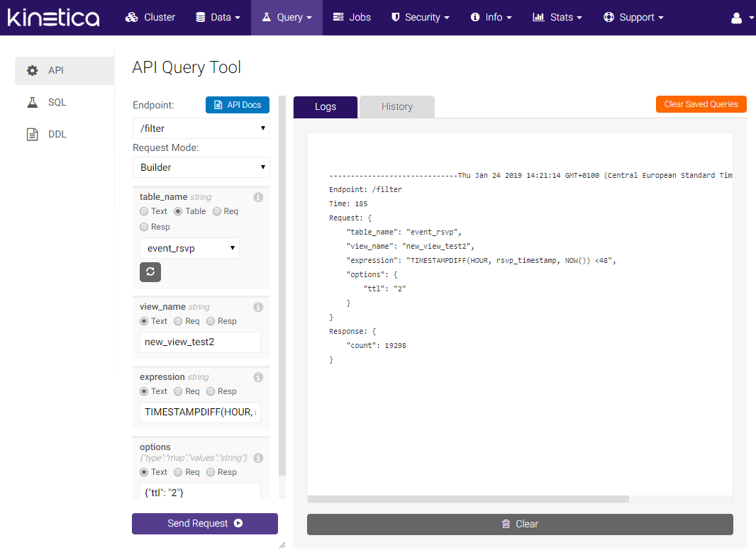
Task: Click the Data database icon
Action: (x=201, y=17)
